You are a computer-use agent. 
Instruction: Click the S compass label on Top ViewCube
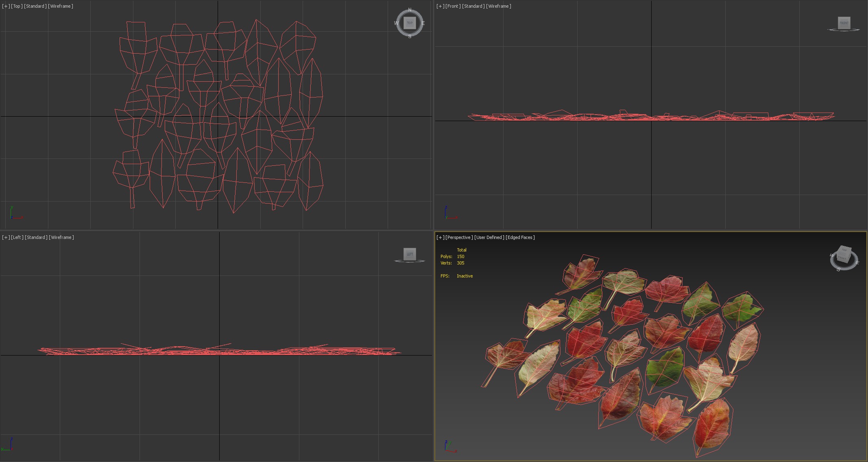click(x=410, y=37)
